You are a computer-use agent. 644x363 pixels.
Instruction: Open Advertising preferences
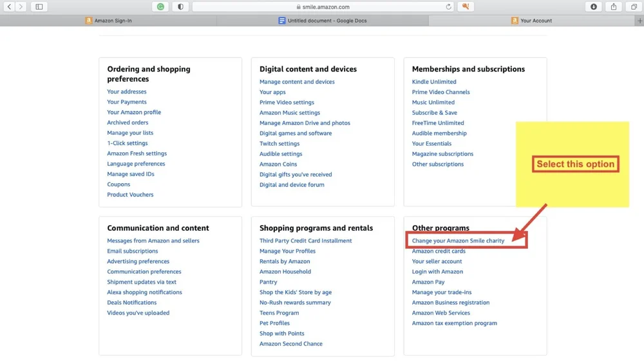[x=138, y=262]
